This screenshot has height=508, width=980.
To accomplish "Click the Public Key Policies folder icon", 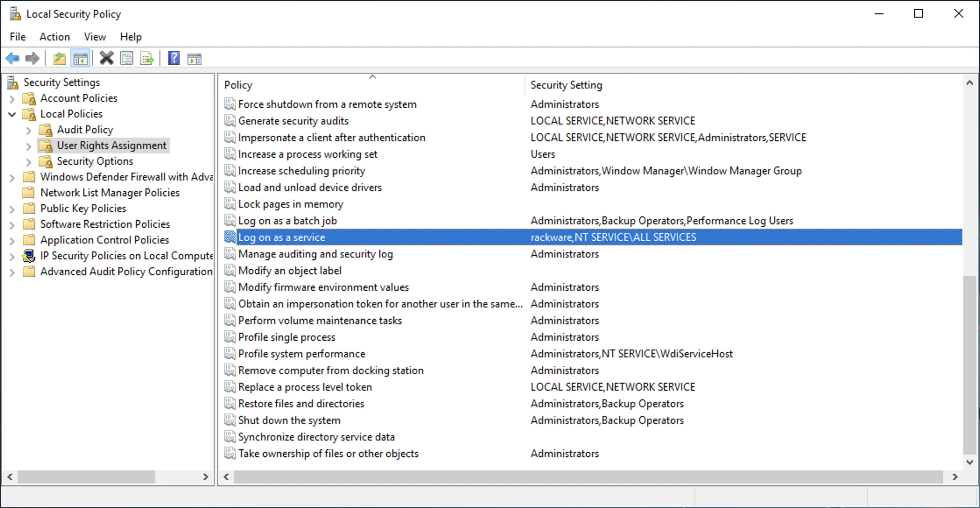I will pos(29,208).
